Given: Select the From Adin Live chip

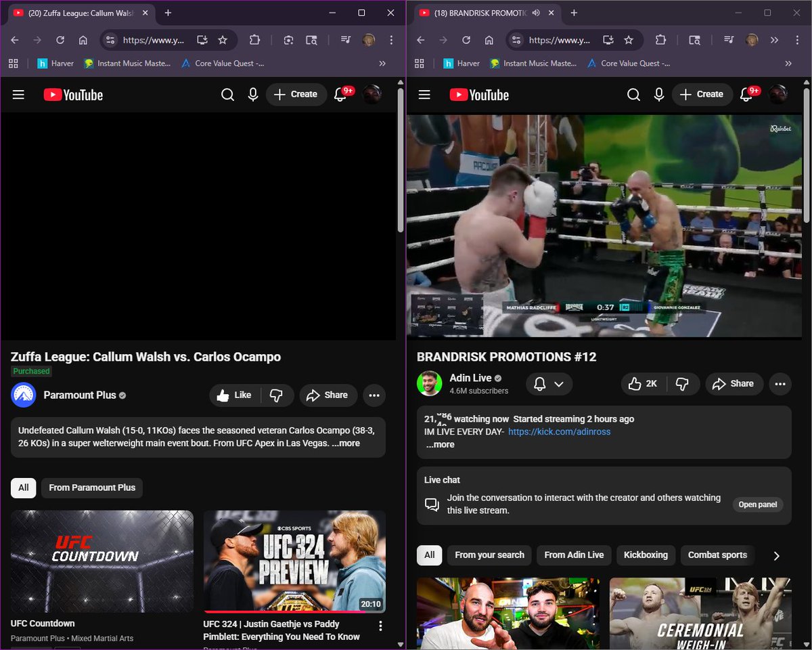Looking at the screenshot, I should click(x=574, y=555).
